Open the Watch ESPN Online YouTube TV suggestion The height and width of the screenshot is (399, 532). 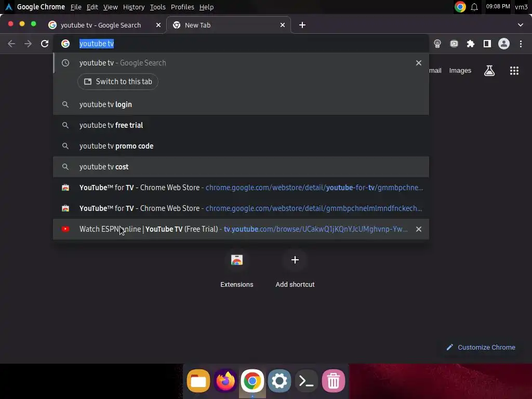point(241,229)
